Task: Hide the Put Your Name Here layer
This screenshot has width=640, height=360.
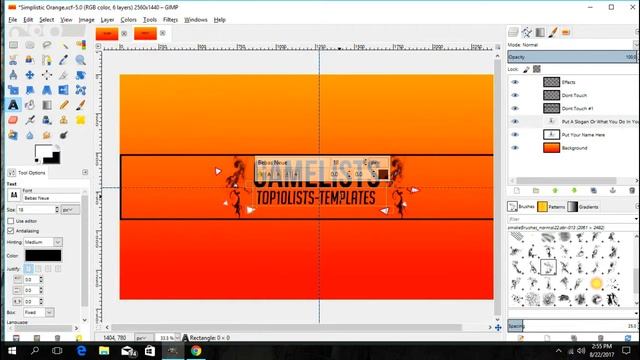Action: (515, 135)
